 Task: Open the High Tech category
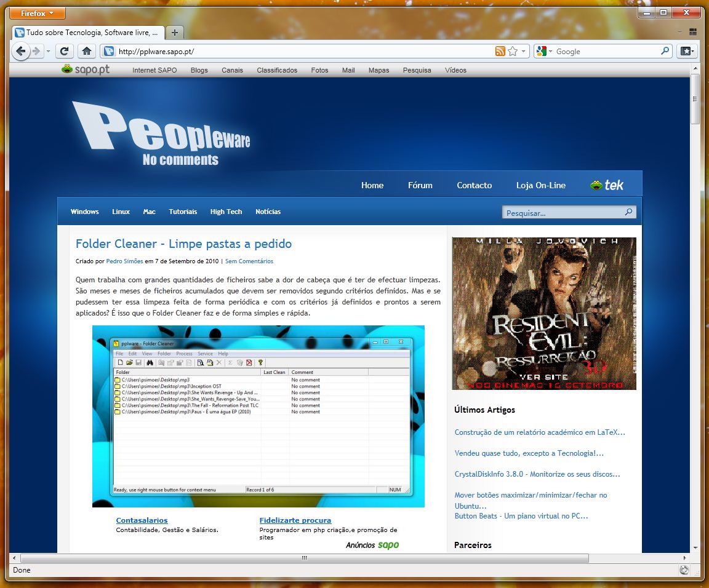tap(226, 212)
